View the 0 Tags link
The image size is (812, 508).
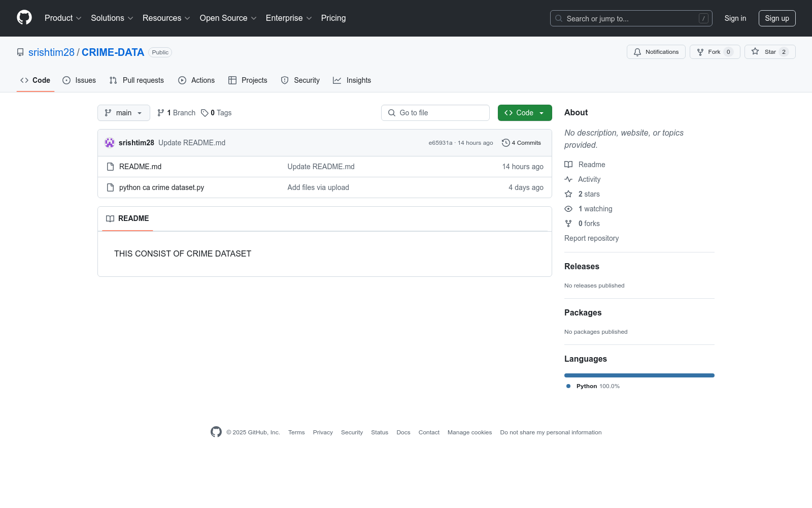point(216,113)
